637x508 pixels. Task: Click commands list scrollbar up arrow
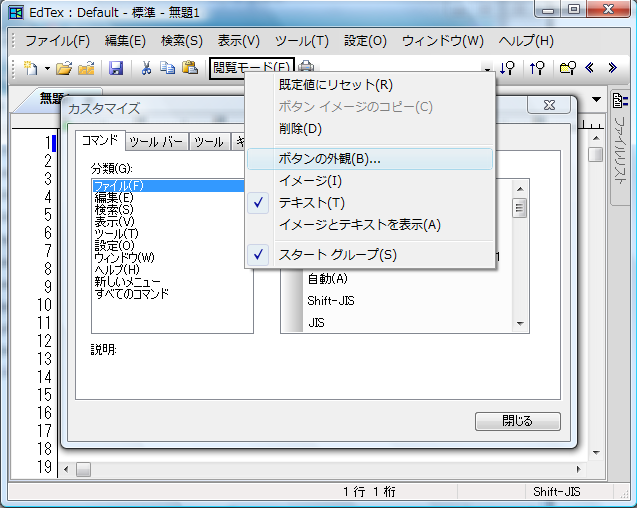click(520, 189)
